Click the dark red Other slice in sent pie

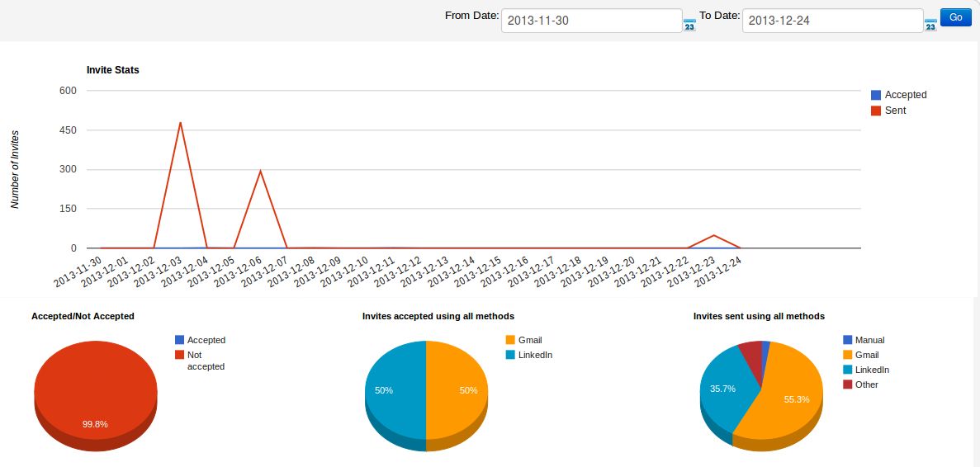point(751,353)
